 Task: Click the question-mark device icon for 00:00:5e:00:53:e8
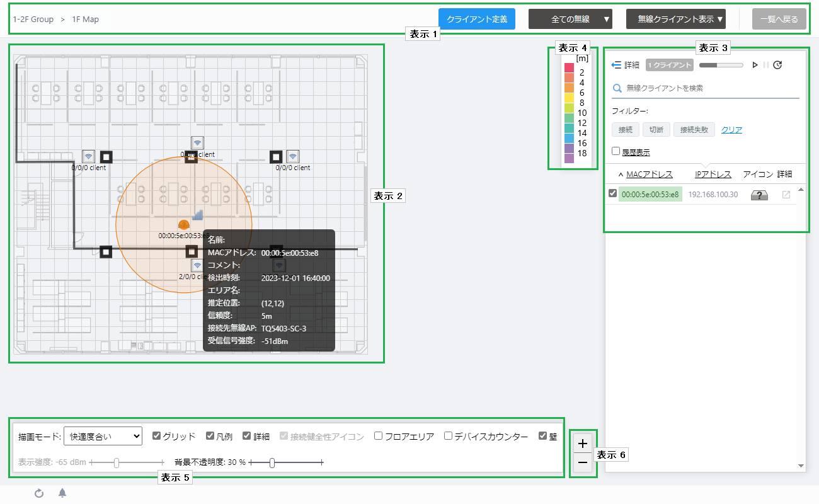coord(759,195)
